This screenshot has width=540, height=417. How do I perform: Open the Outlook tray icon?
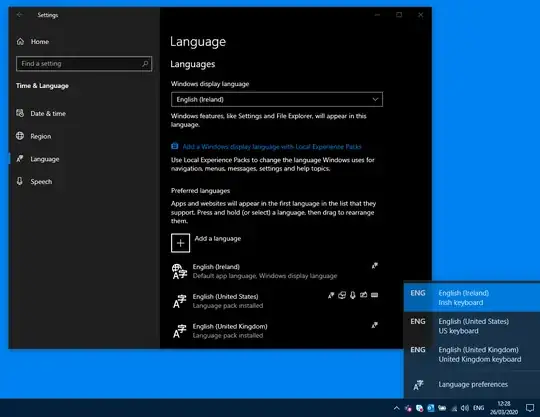point(430,408)
